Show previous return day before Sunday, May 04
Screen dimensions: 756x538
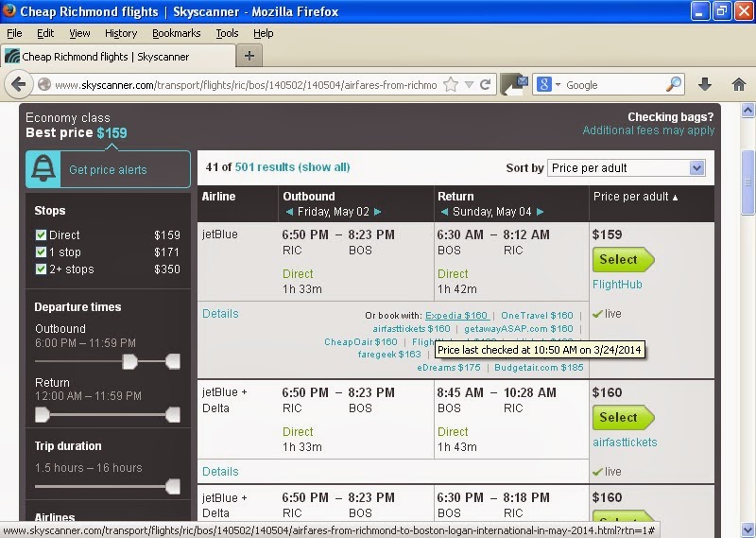click(444, 212)
